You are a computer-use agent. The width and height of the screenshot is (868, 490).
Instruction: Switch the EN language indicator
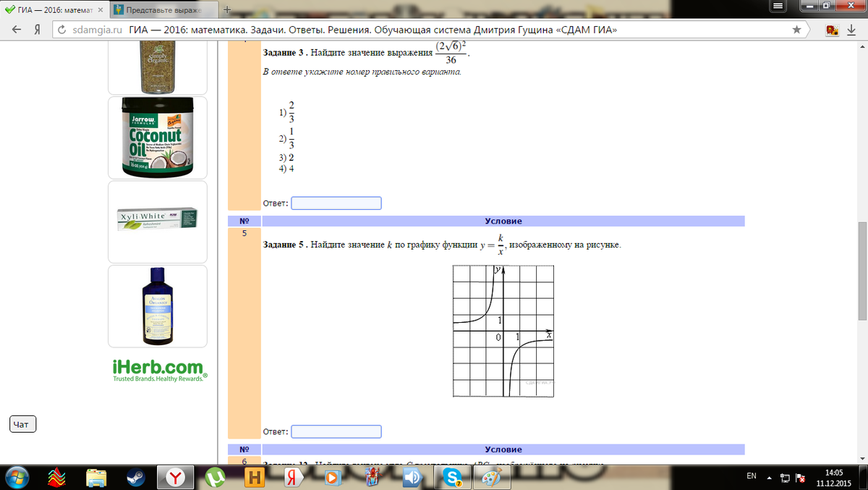(x=752, y=476)
